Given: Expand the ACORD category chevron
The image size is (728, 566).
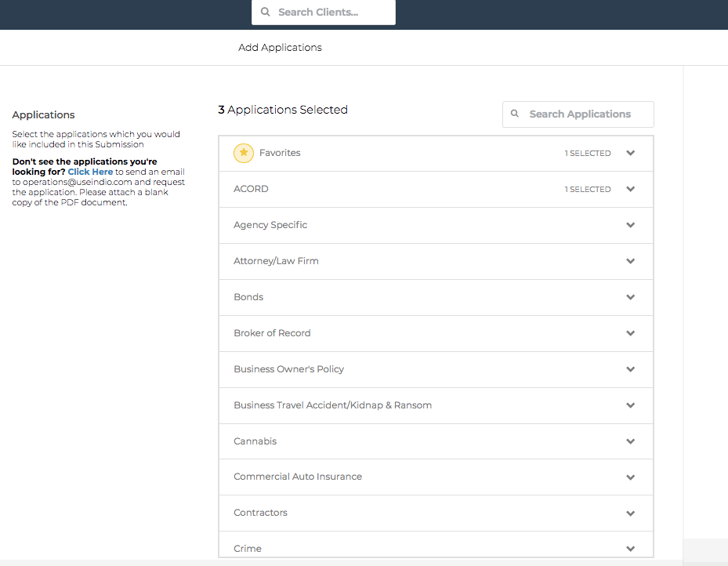Looking at the screenshot, I should (631, 189).
